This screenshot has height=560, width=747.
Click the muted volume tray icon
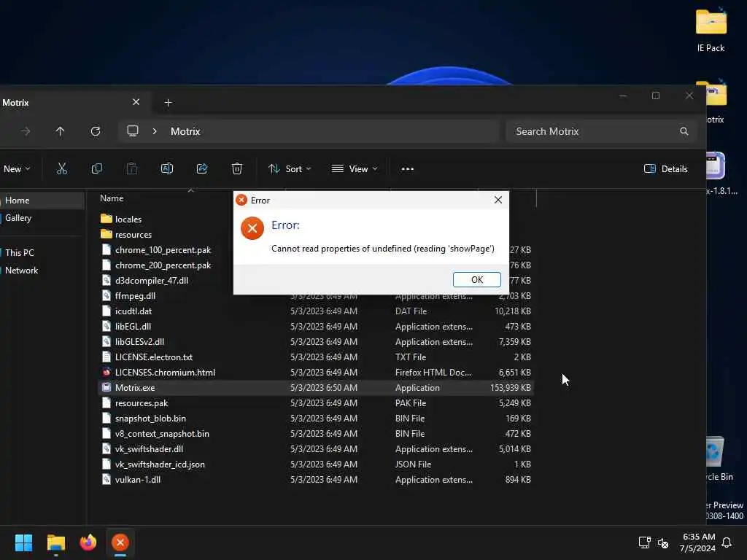point(662,542)
